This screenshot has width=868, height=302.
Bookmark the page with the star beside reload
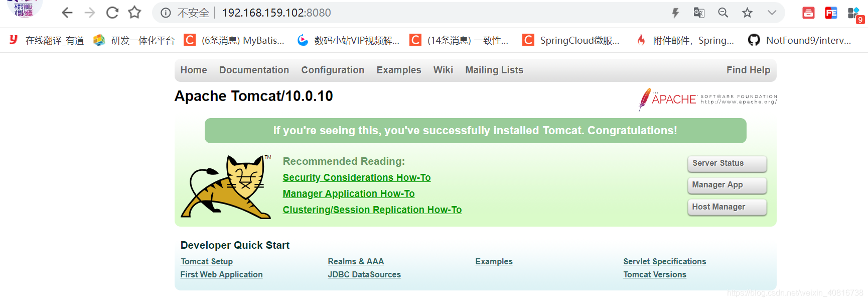pyautogui.click(x=134, y=13)
